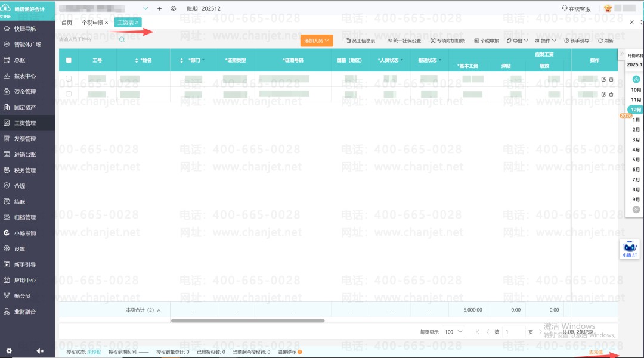Expand the 添加人员 dropdown

(317, 41)
